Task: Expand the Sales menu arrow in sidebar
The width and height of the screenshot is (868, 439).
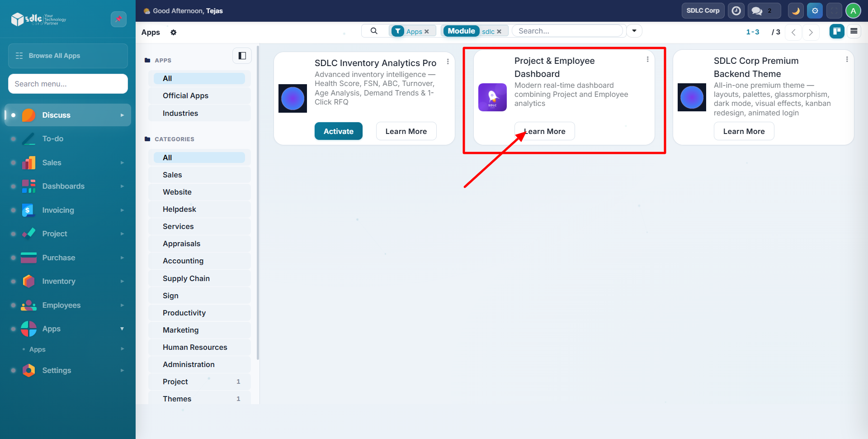Action: click(x=122, y=162)
